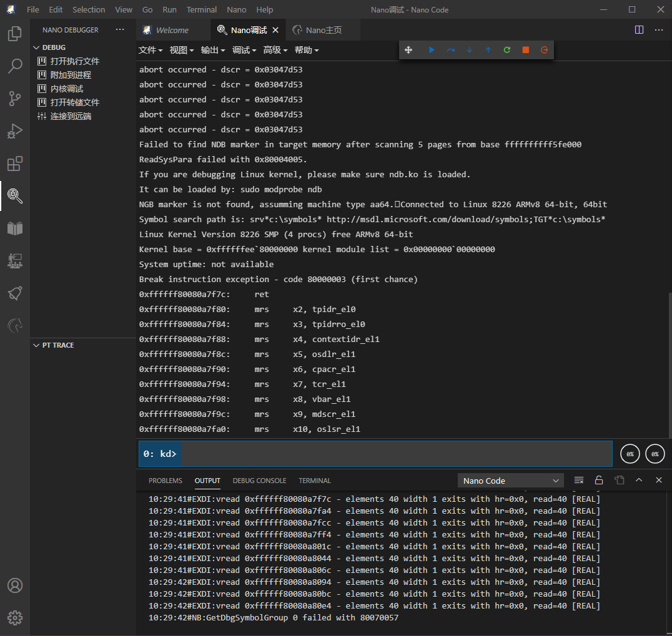This screenshot has width=672, height=636.
Task: Click the kd> command input field
Action: (x=397, y=454)
